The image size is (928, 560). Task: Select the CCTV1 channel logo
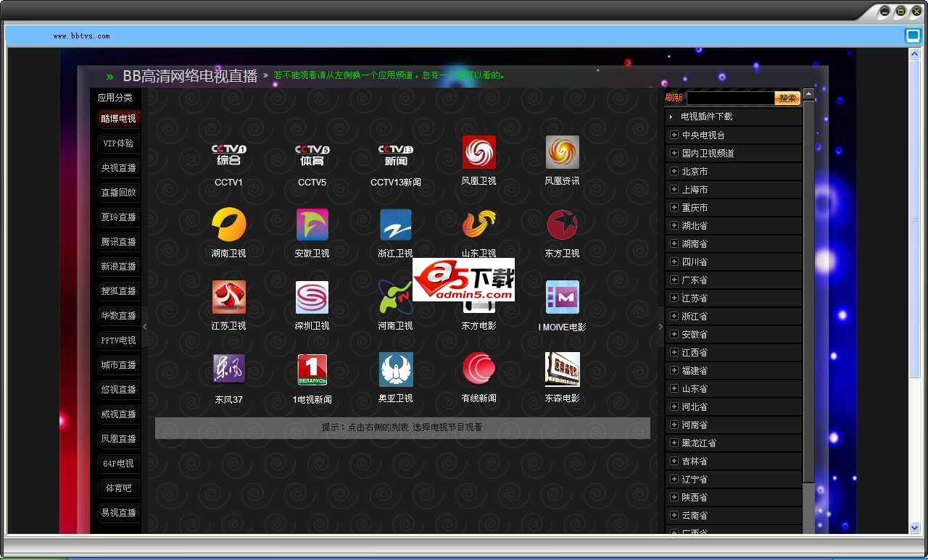tap(228, 154)
